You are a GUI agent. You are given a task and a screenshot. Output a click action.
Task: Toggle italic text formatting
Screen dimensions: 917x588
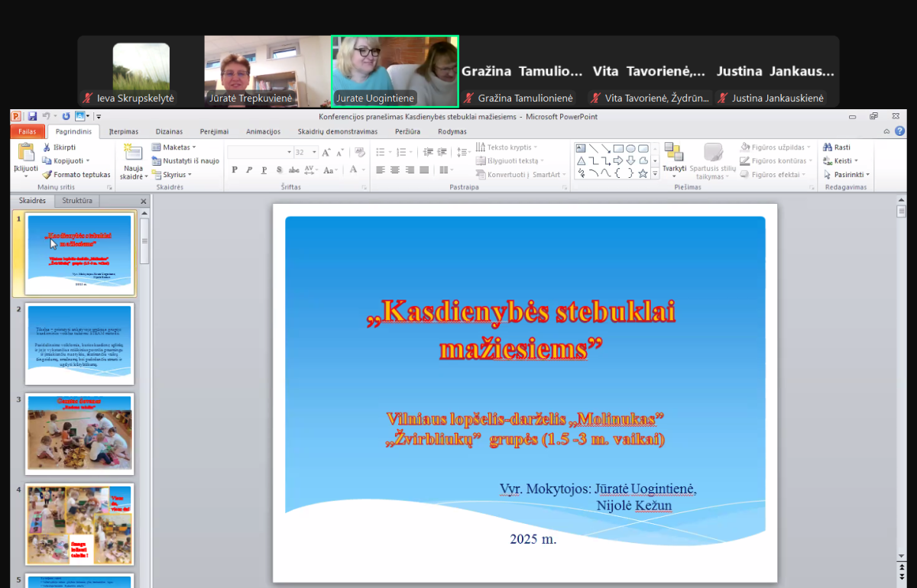click(249, 170)
